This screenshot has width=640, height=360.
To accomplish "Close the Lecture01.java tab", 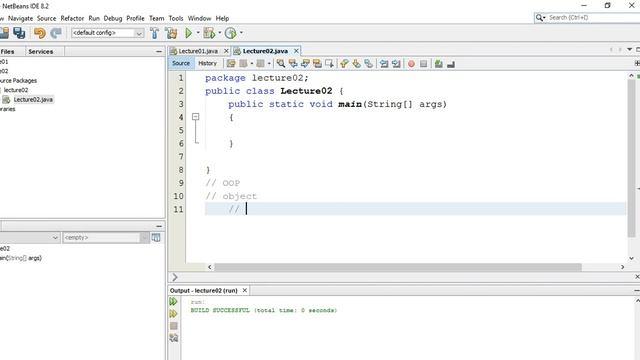I will (x=226, y=51).
